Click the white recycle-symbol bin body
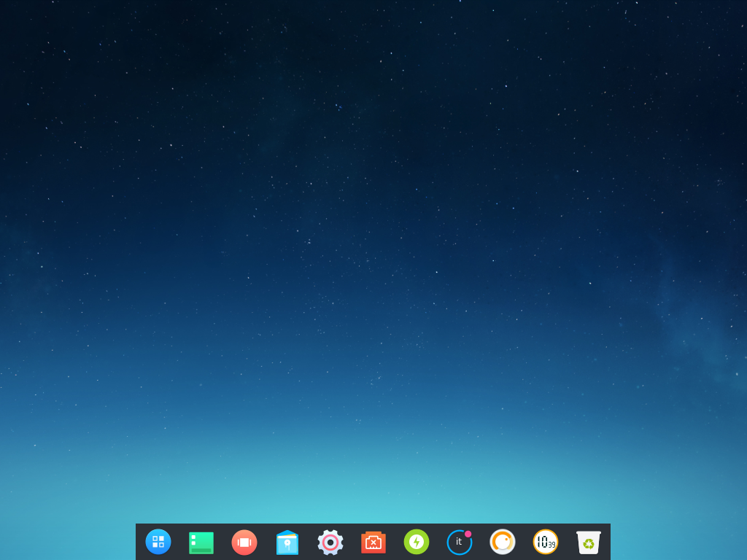747x560 pixels. (x=589, y=545)
